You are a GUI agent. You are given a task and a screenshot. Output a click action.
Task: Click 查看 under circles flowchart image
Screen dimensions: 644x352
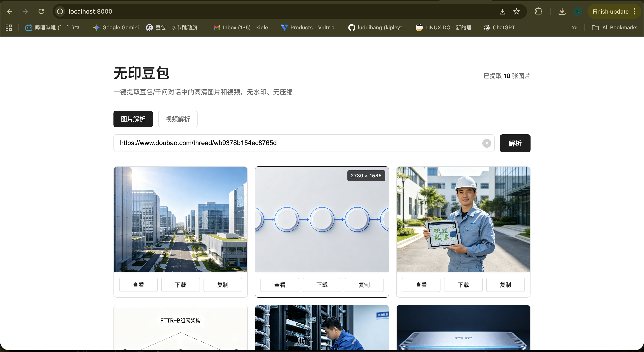pos(280,285)
